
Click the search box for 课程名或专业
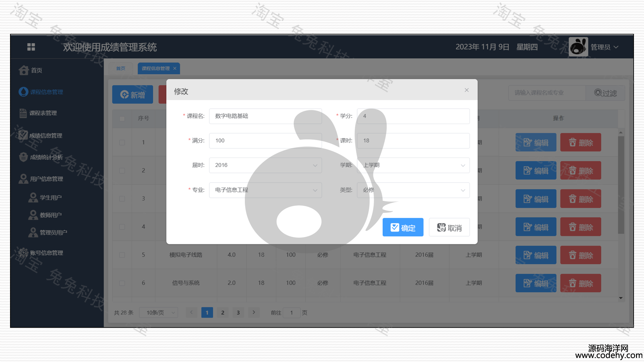tap(547, 93)
